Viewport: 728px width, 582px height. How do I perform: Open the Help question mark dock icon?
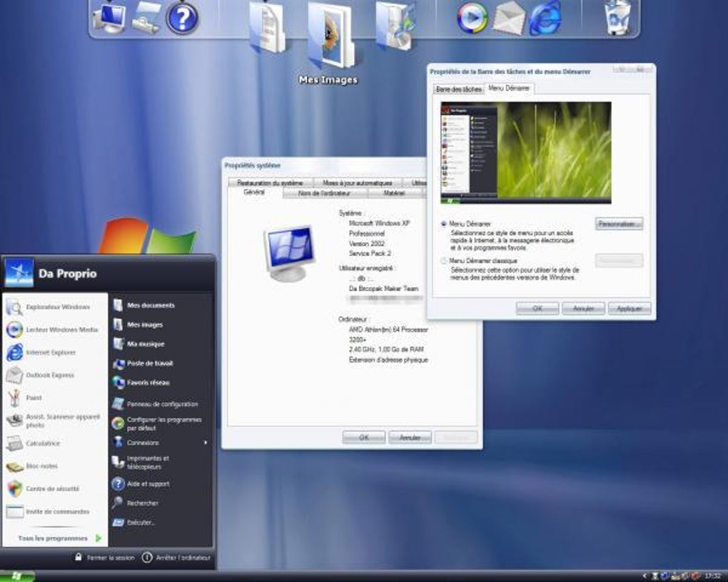tap(182, 18)
